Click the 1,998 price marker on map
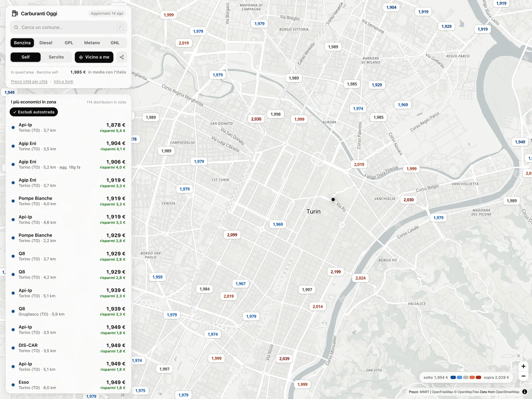The width and height of the screenshot is (532, 399). [276, 114]
